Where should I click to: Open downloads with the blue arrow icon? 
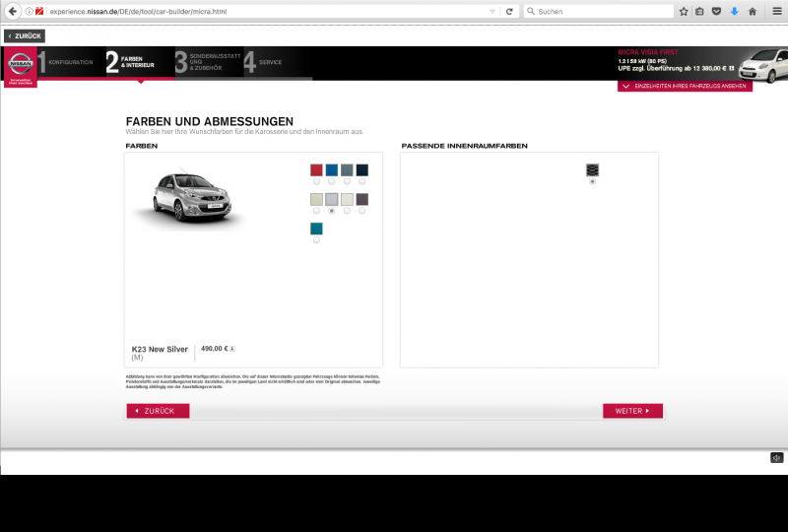pyautogui.click(x=734, y=11)
